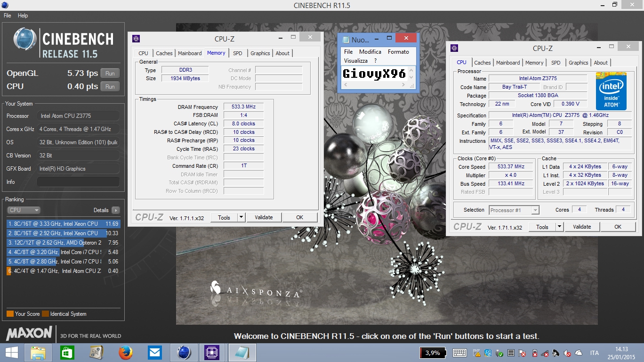Open the touch keyboard tray icon
Image resolution: width=644 pixels, height=362 pixels.
pyautogui.click(x=459, y=353)
